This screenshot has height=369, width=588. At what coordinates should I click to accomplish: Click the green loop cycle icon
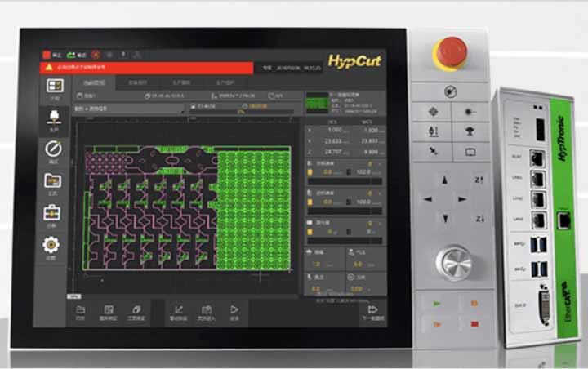point(70,56)
